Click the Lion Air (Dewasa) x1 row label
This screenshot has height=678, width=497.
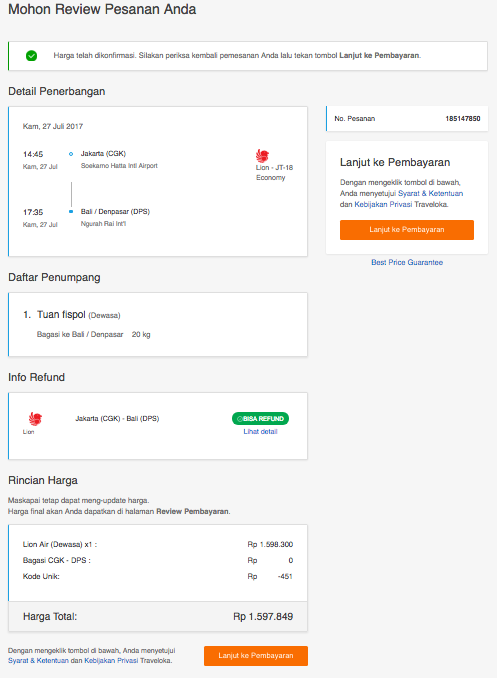point(60,544)
